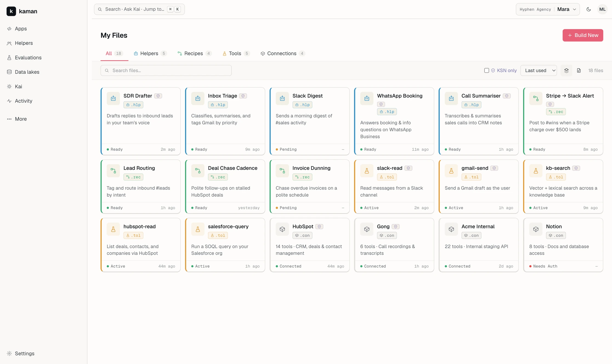Click the .tol tag on slack-read
This screenshot has height=364, width=612.
387,177
